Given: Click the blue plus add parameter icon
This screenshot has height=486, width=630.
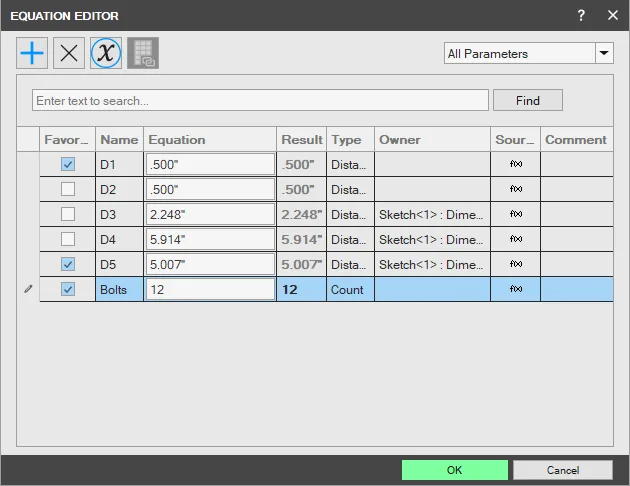Looking at the screenshot, I should point(32,53).
